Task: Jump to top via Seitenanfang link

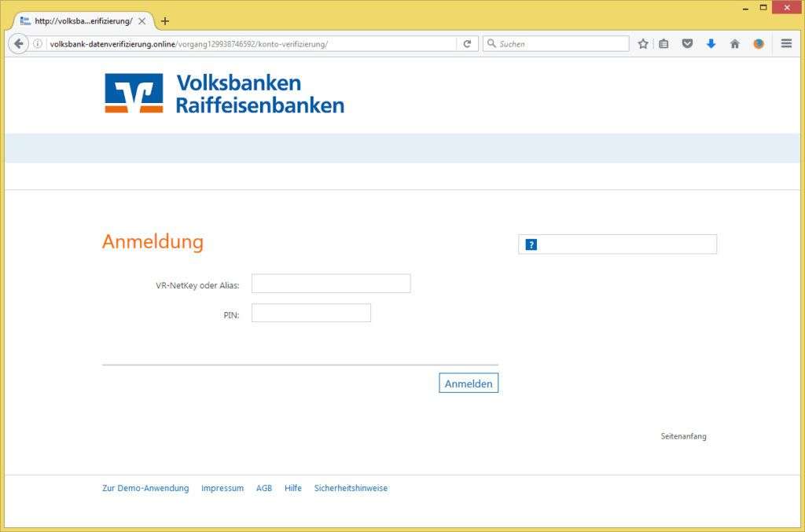Action: point(683,436)
